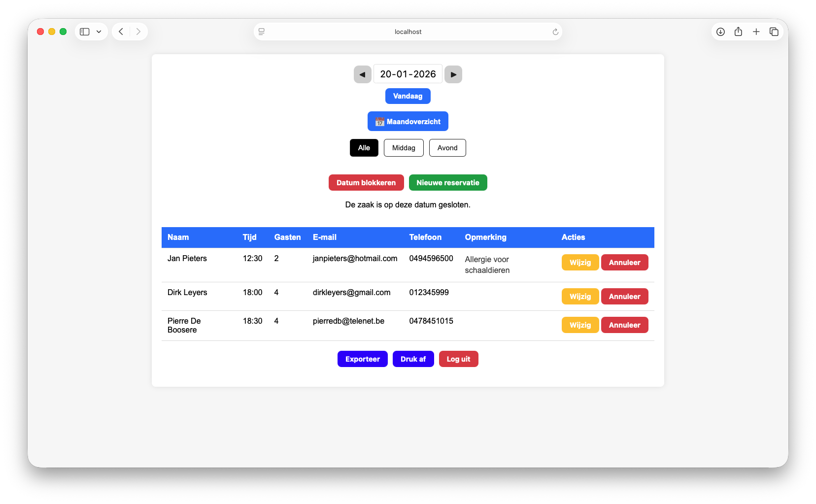The width and height of the screenshot is (816, 504).
Task: Open a new tab with plus icon
Action: 756,32
